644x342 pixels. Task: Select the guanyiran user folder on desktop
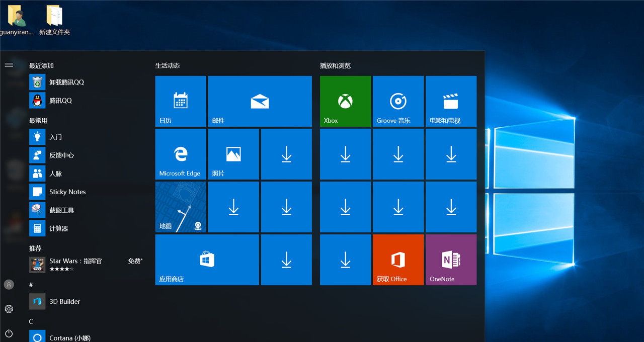16,21
